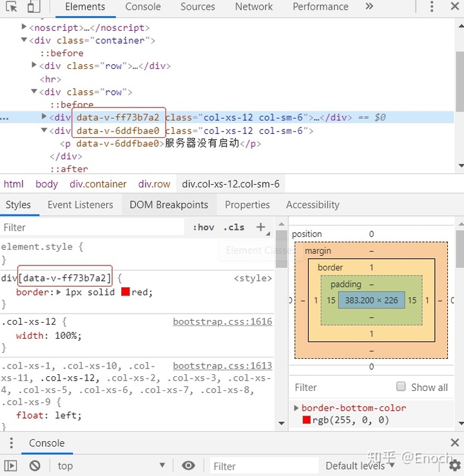Image resolution: width=464 pixels, height=476 pixels.
Task: Create live expression with the eye icon
Action: pos(188,466)
